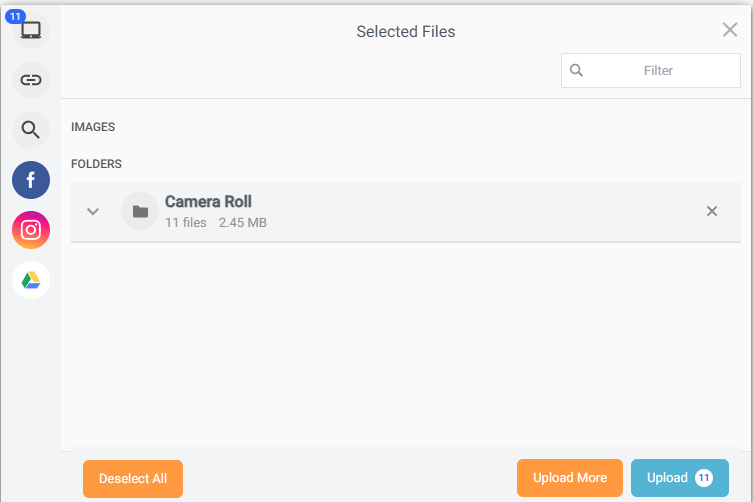Expand the Camera Roll folder chevron

pos(93,211)
